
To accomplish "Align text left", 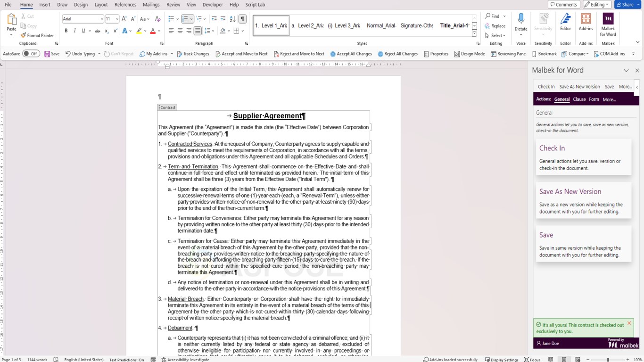I will [171, 31].
